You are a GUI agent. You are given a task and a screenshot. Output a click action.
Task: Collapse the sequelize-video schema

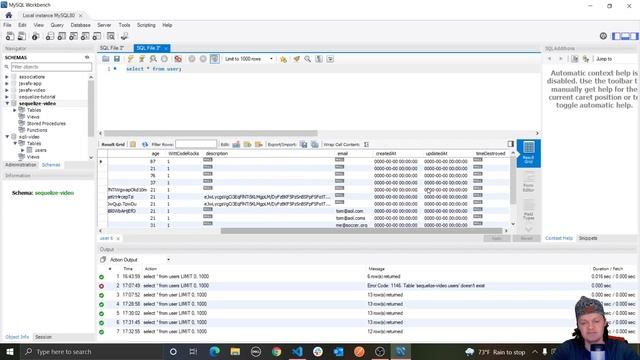tap(7, 103)
